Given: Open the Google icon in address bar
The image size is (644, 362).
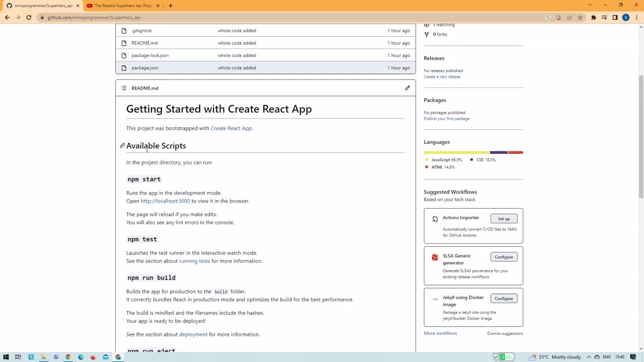Looking at the screenshot, I should tap(548, 18).
